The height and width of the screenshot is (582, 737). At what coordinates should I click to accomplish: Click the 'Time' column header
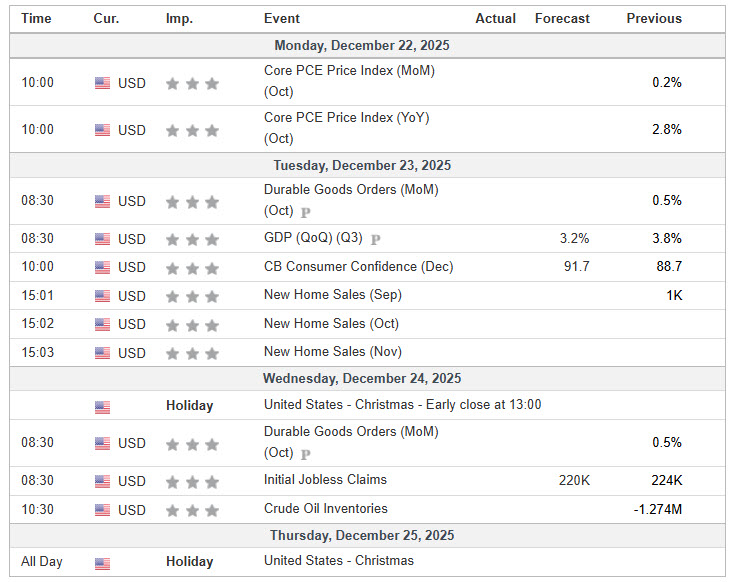point(37,18)
